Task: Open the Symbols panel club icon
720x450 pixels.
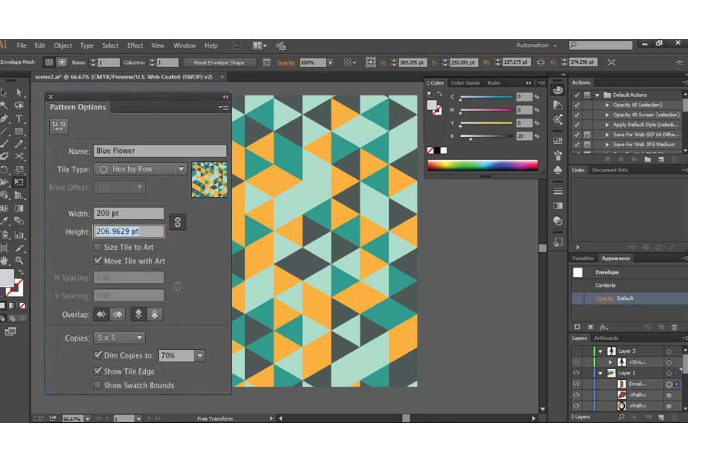Action: coord(558,170)
